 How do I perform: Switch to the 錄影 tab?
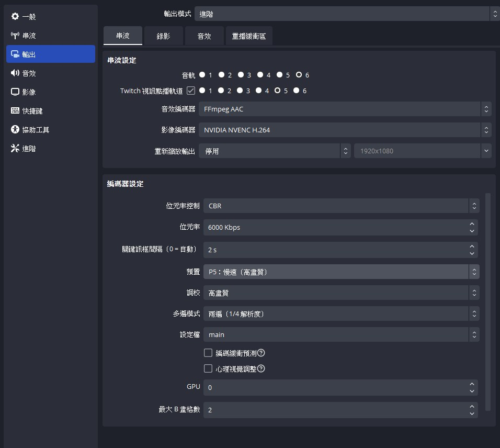164,36
